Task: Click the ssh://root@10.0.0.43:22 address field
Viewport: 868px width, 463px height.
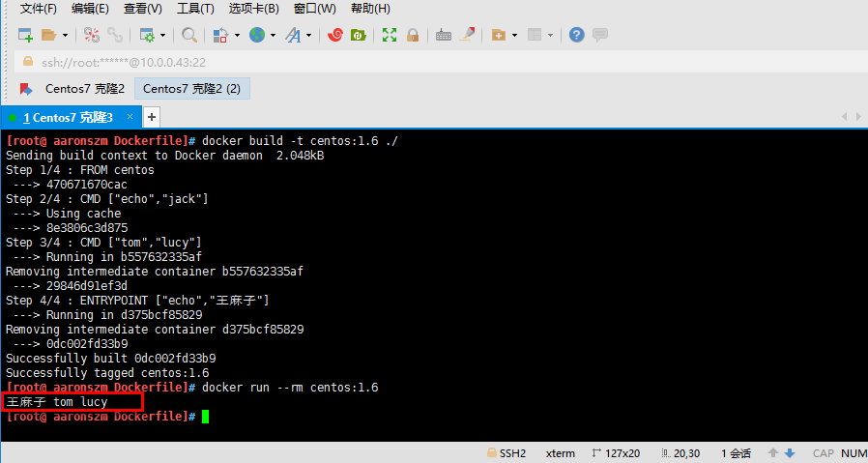Action: [441, 62]
